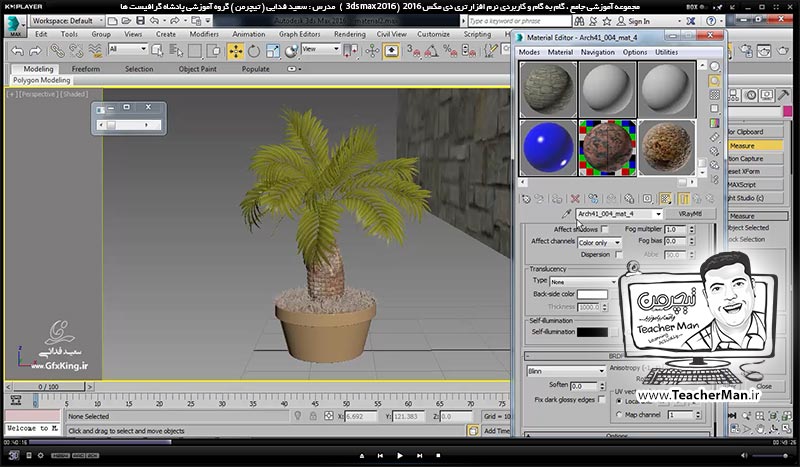
Task: Expand material name Arch41_004_mat_4 dropdown
Action: (658, 214)
